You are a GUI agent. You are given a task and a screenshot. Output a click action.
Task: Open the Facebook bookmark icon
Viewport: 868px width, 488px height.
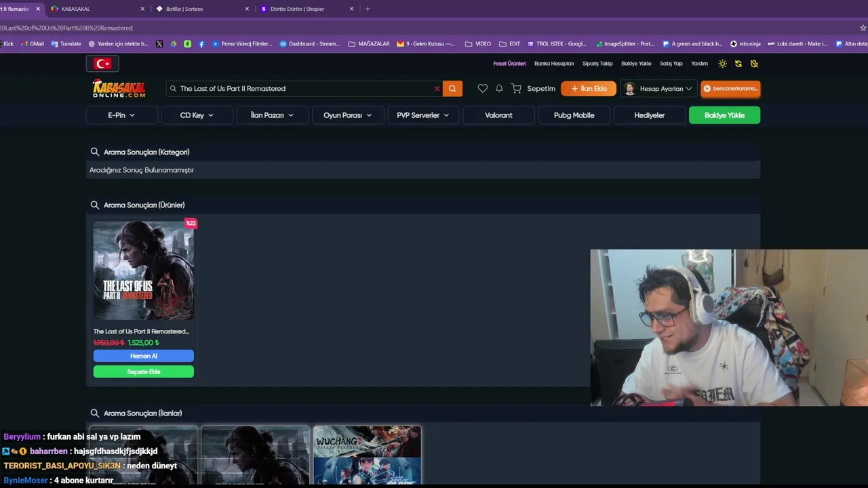click(201, 43)
